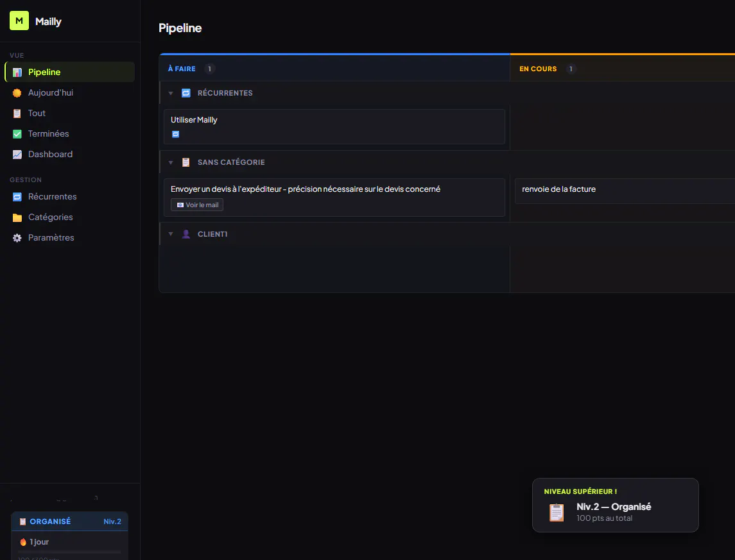
Task: Click the clipboard icon in level-up notification
Action: point(557,513)
